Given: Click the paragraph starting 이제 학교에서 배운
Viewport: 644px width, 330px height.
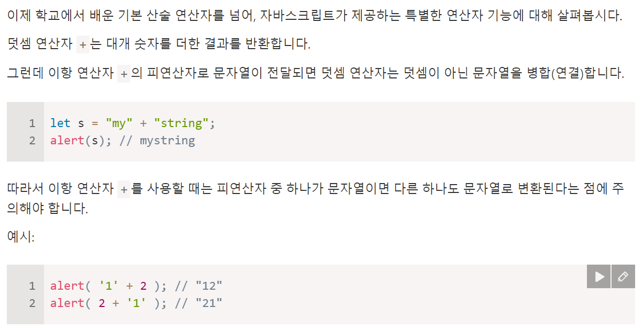Looking at the screenshot, I should (x=315, y=16).
